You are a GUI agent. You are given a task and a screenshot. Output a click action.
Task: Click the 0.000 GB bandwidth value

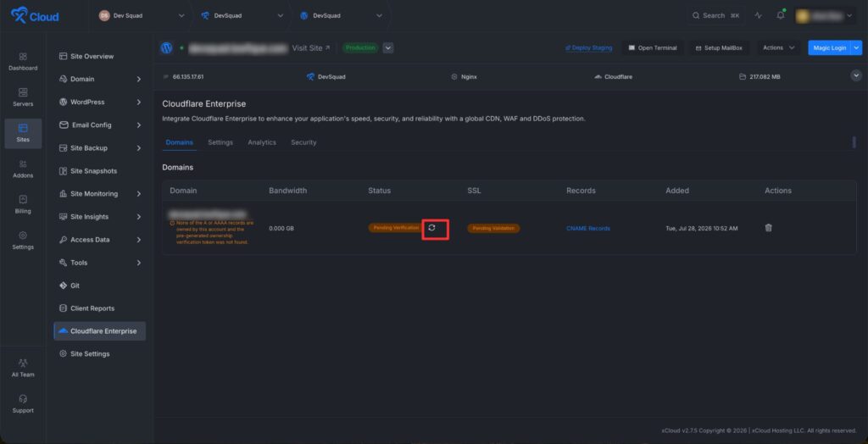click(281, 228)
